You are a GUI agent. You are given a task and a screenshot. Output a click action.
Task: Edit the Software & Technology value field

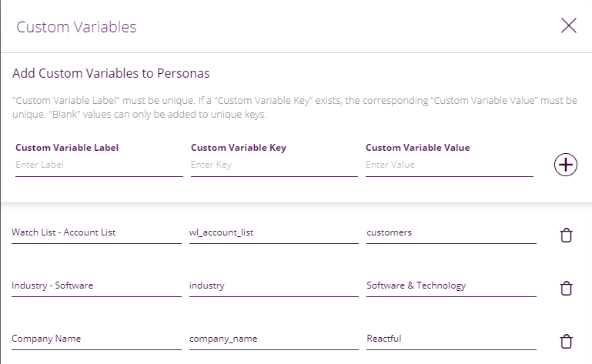pyautogui.click(x=451, y=286)
